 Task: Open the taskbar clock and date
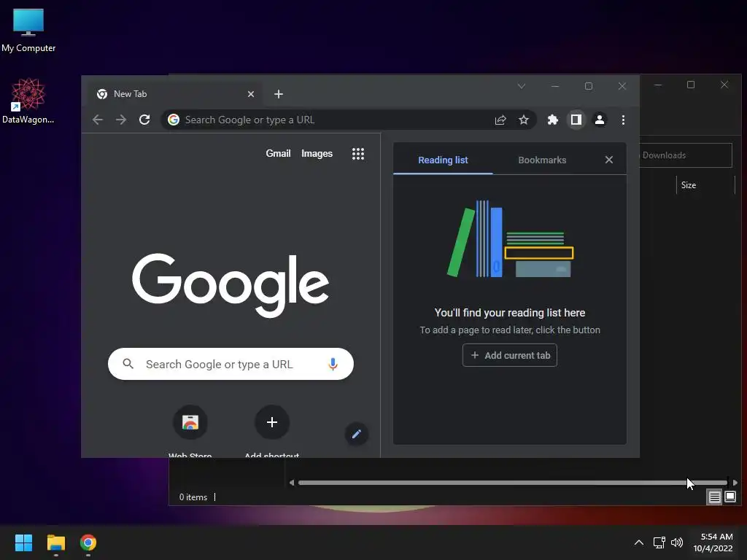(x=713, y=542)
